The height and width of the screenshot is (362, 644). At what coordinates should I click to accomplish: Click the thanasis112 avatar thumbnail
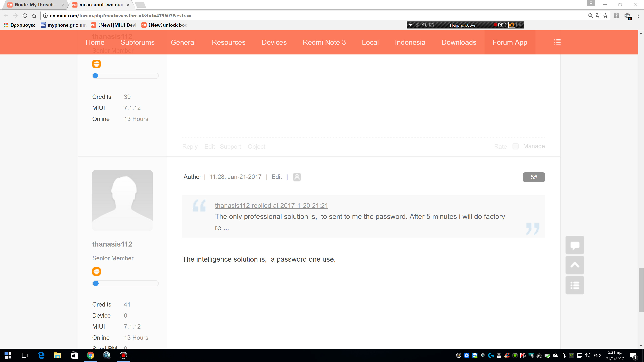(122, 200)
